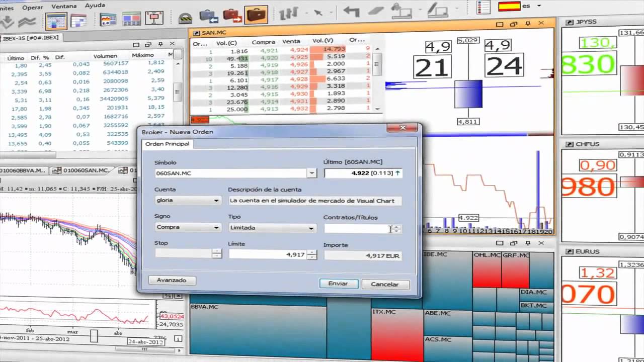Screen dimensions: 644x362
Task: Click the 34420905 volume cell in IBEX table
Action: click(114, 99)
